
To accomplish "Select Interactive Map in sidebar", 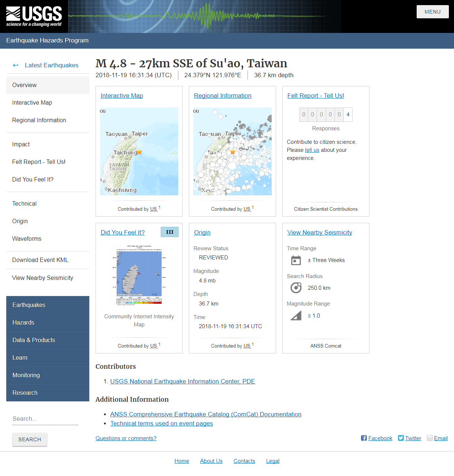I will click(x=48, y=102).
